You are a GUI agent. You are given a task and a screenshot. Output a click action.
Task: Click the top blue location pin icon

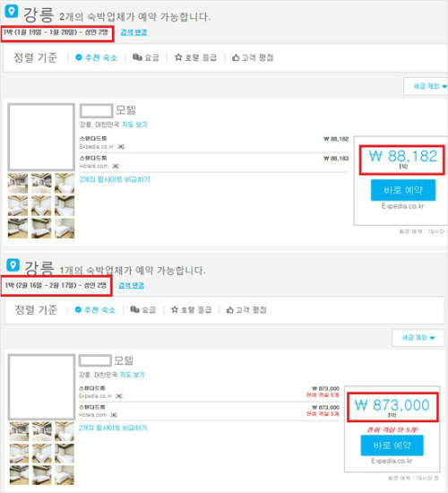coord(12,12)
